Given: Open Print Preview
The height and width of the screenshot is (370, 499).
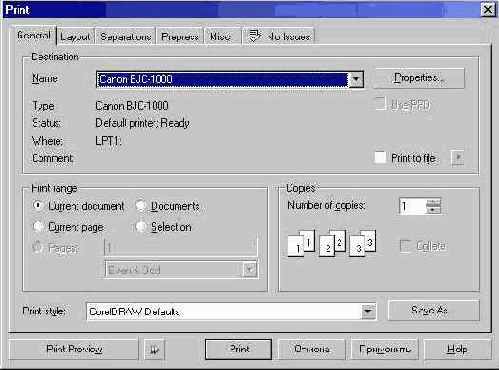Looking at the screenshot, I should 74,349.
